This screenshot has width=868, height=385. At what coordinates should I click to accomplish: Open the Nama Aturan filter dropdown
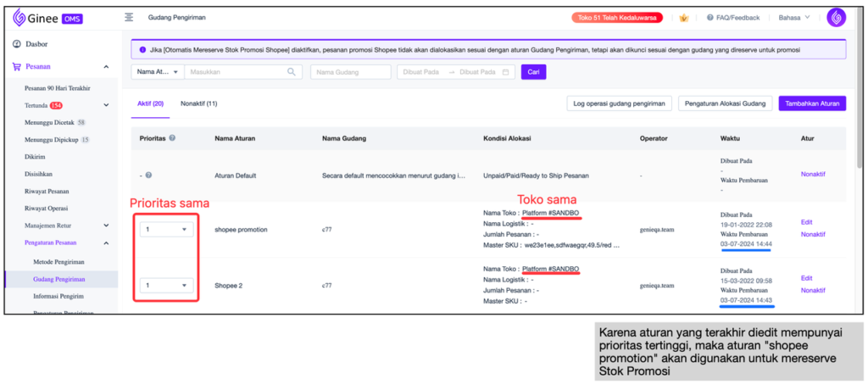tap(158, 72)
